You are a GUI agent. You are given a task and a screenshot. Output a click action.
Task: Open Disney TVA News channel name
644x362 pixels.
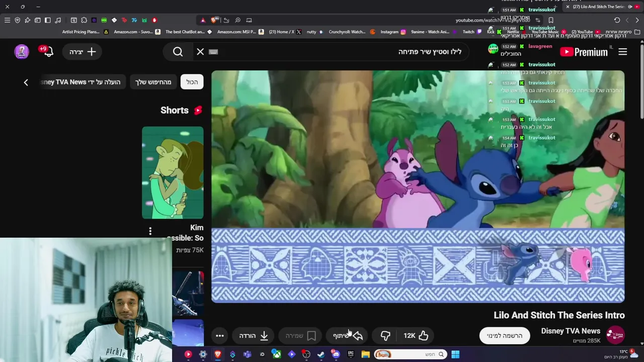pos(571,331)
